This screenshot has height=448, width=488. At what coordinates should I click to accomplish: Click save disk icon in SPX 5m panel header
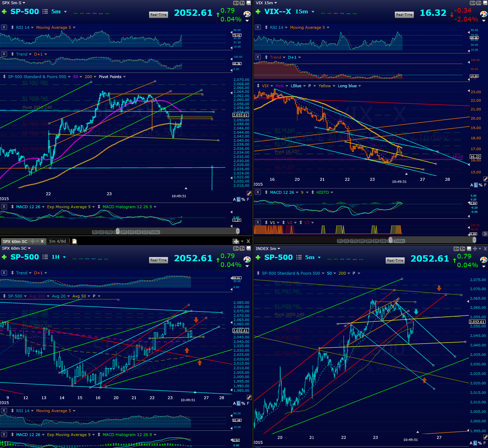point(248,3)
